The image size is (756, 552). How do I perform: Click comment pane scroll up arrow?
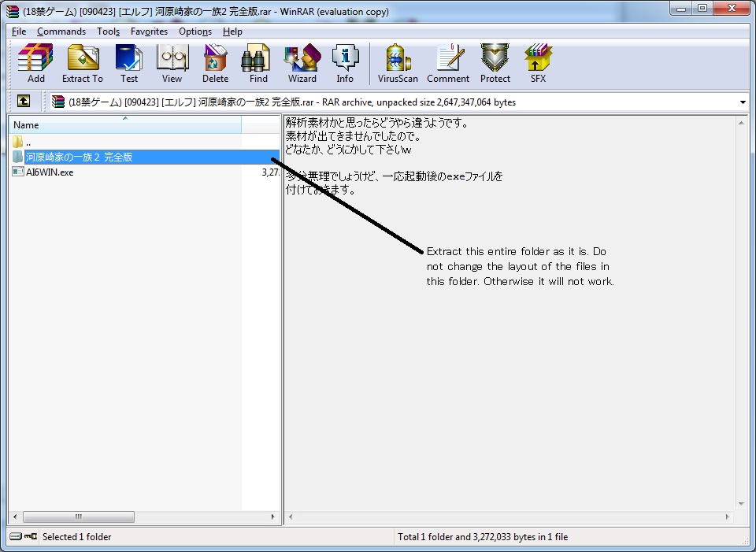pos(741,124)
